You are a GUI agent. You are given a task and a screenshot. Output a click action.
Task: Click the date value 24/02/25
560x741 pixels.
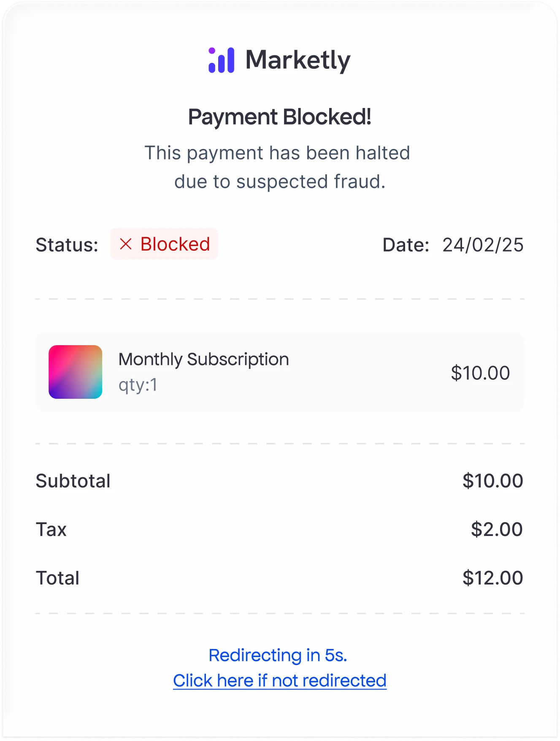pyautogui.click(x=482, y=245)
